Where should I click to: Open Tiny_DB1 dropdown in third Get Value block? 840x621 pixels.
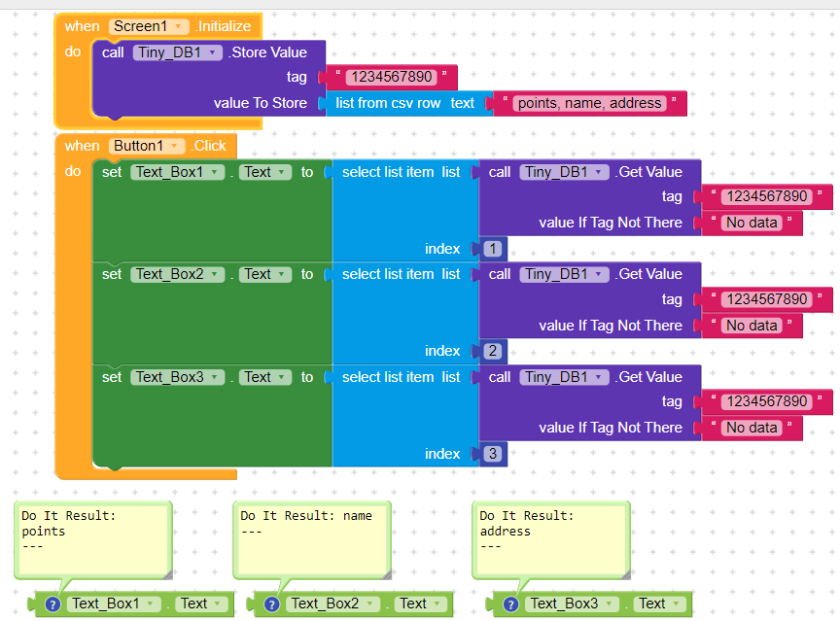tap(564, 377)
